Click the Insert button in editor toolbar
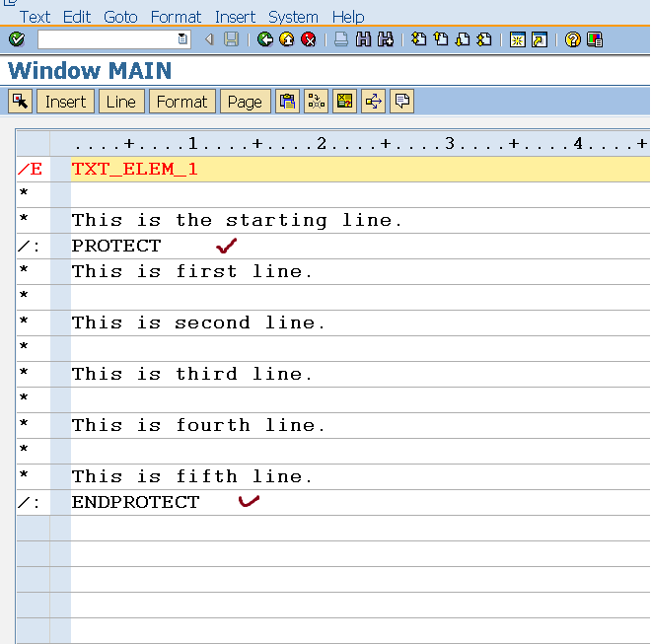This screenshot has width=651, height=644. [66, 102]
